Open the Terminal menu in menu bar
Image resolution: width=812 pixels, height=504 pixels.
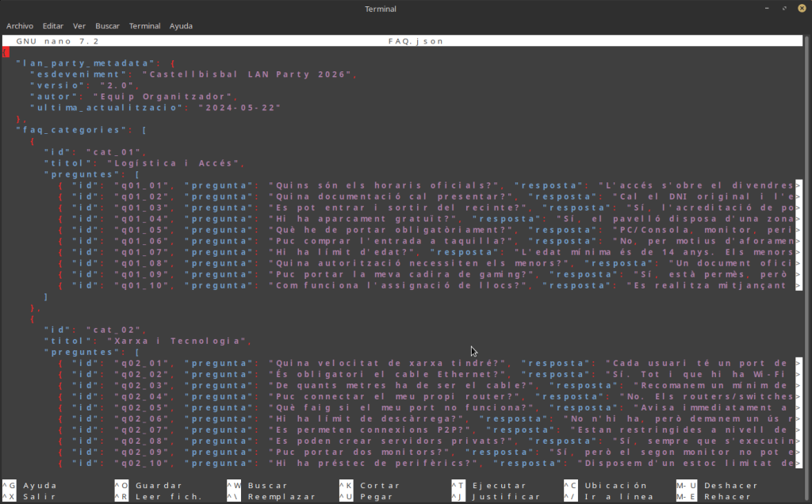pyautogui.click(x=144, y=25)
